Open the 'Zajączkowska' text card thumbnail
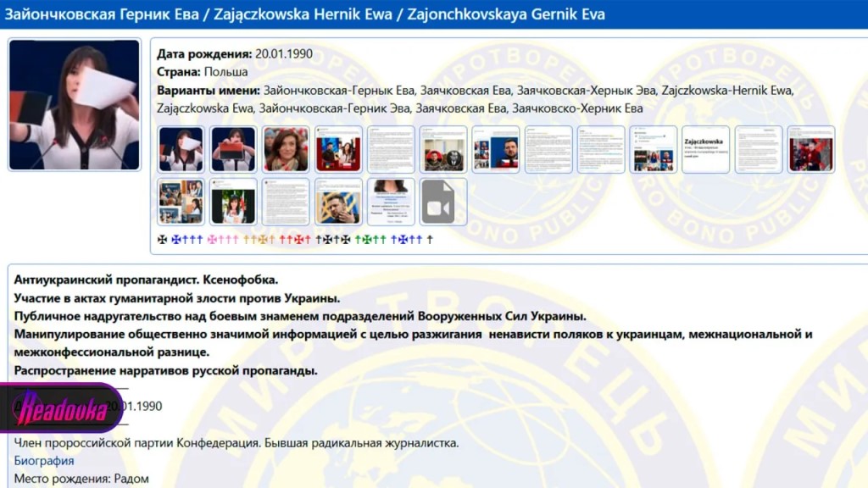The image size is (868, 488). click(706, 149)
